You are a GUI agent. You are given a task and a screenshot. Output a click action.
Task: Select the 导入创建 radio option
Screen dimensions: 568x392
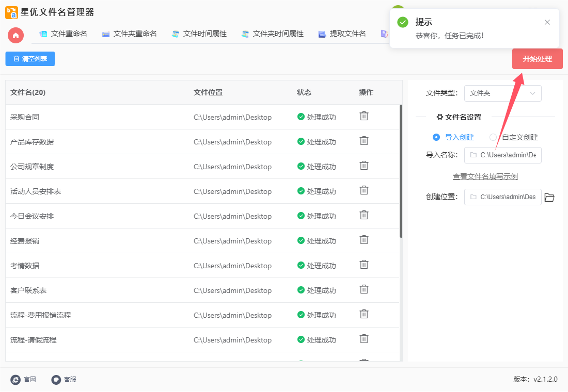(x=453, y=137)
